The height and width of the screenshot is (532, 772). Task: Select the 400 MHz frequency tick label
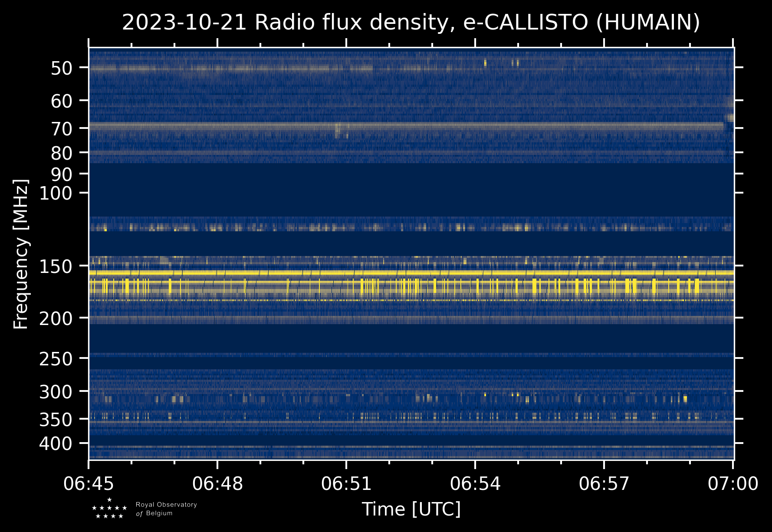point(56,444)
